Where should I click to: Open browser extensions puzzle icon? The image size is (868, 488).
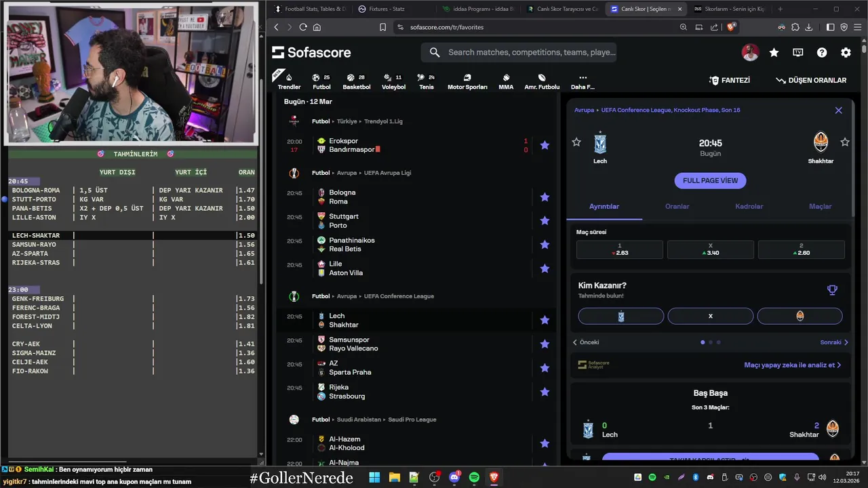pos(795,27)
